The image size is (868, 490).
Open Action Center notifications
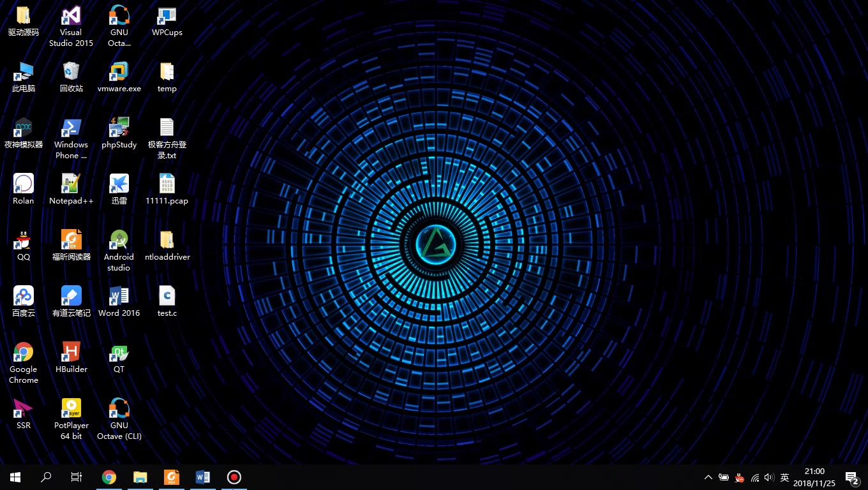pyautogui.click(x=852, y=477)
